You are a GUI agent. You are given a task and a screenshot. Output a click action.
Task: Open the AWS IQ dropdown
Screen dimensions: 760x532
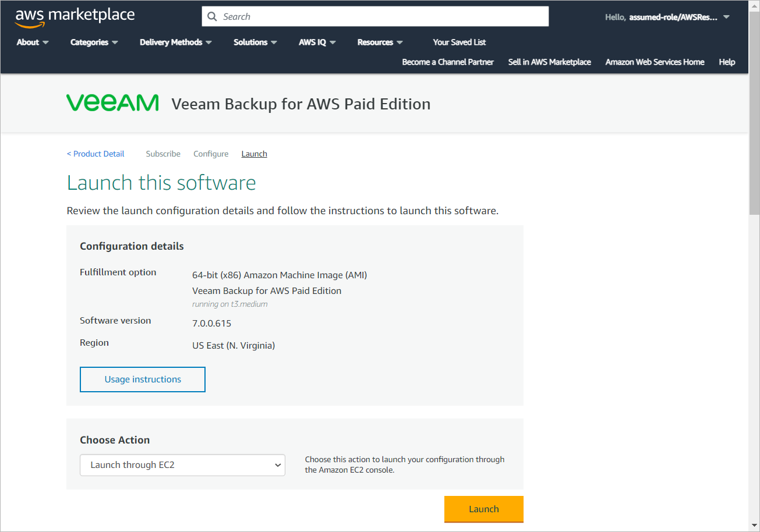click(x=317, y=42)
